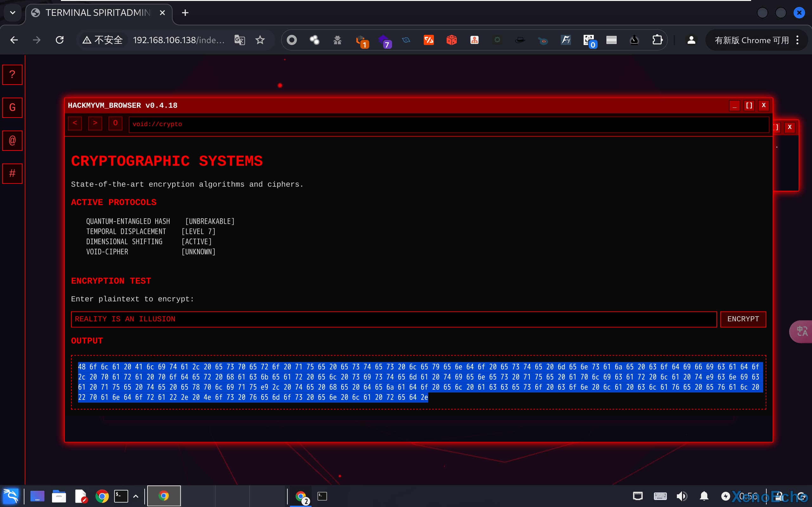812x507 pixels.
Task: Open Chrome extensions puzzle icon
Action: 657,40
